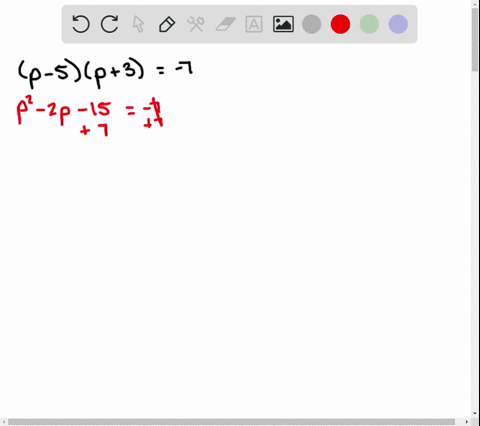This screenshot has width=480, height=426.
Task: Choose the gray color swatch
Action: tap(312, 24)
